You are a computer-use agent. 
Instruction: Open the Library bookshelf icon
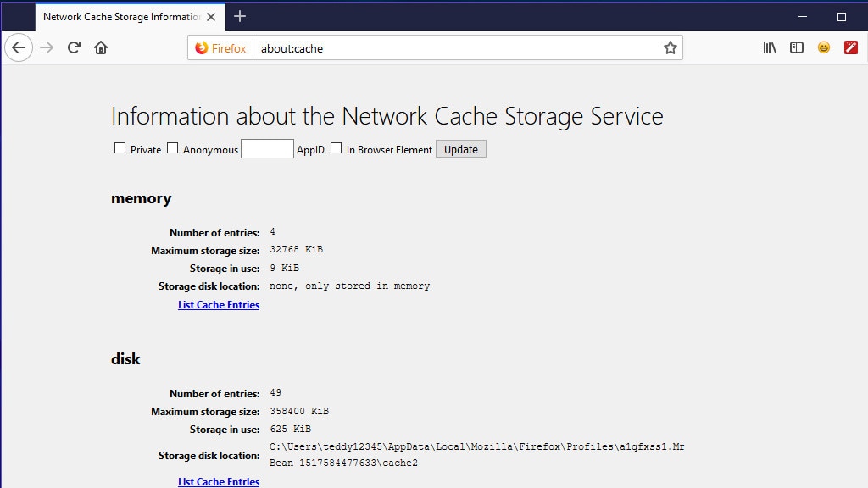770,47
